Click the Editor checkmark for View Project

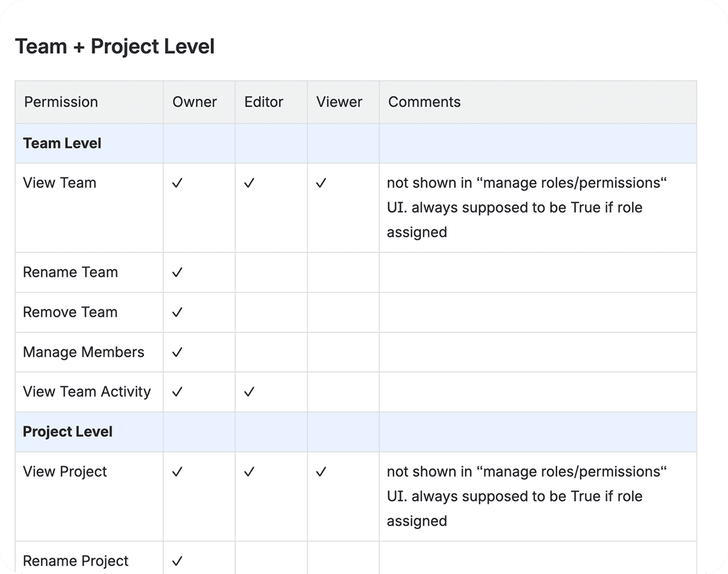click(249, 472)
